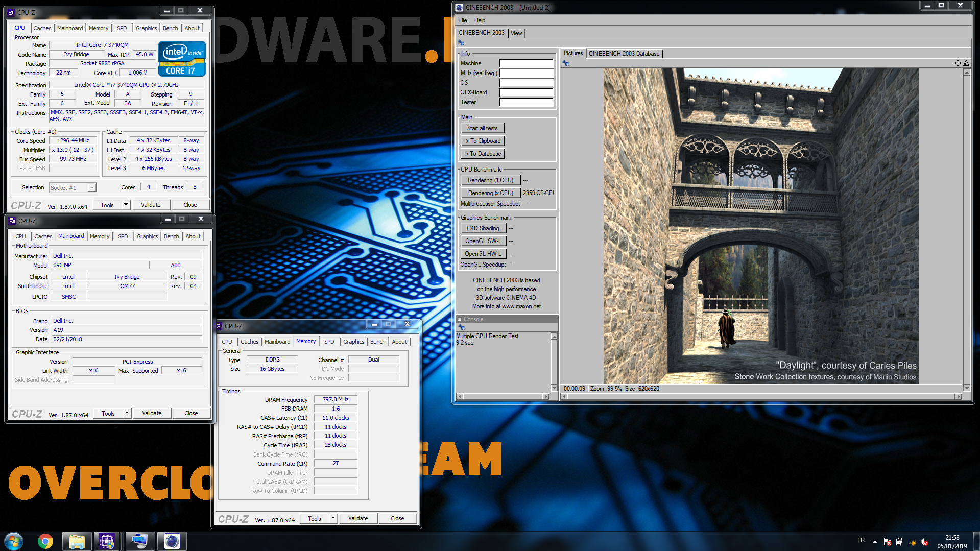Screen dimensions: 980x551
Task: Click the Intel Core i7 logo in CPU-Z
Action: 182,59
